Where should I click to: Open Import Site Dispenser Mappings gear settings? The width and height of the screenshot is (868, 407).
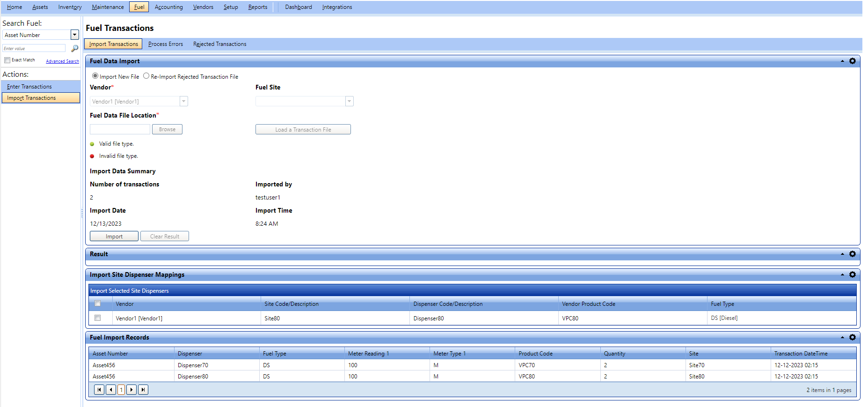pyautogui.click(x=853, y=274)
